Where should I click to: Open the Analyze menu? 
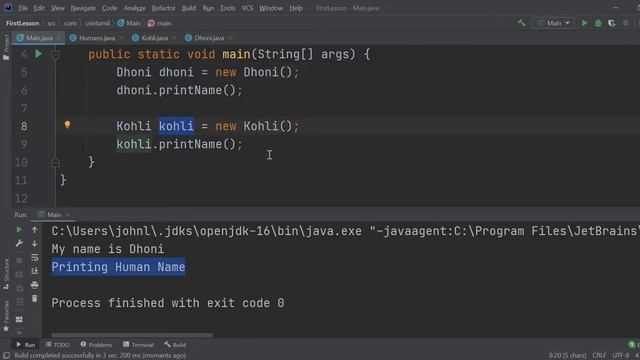coord(134,8)
